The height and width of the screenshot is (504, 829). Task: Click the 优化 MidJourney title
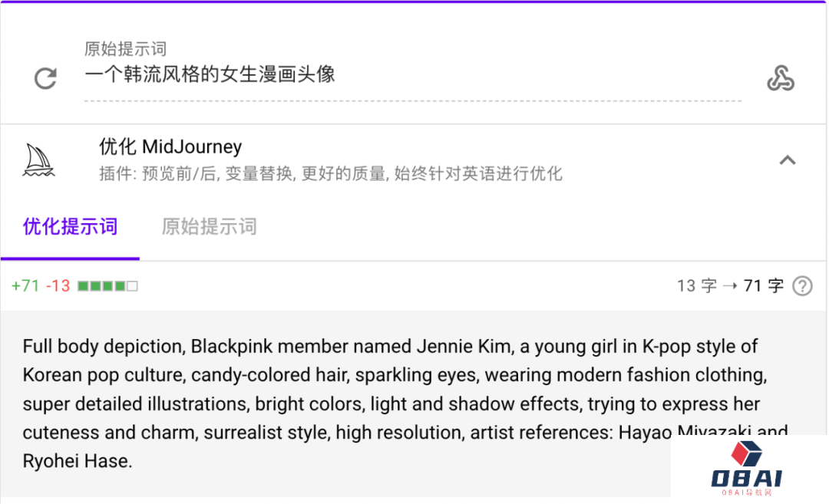pos(170,147)
